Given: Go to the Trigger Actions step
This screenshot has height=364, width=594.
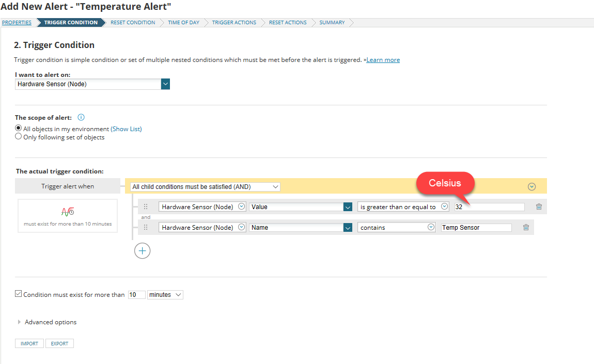Looking at the screenshot, I should 234,23.
